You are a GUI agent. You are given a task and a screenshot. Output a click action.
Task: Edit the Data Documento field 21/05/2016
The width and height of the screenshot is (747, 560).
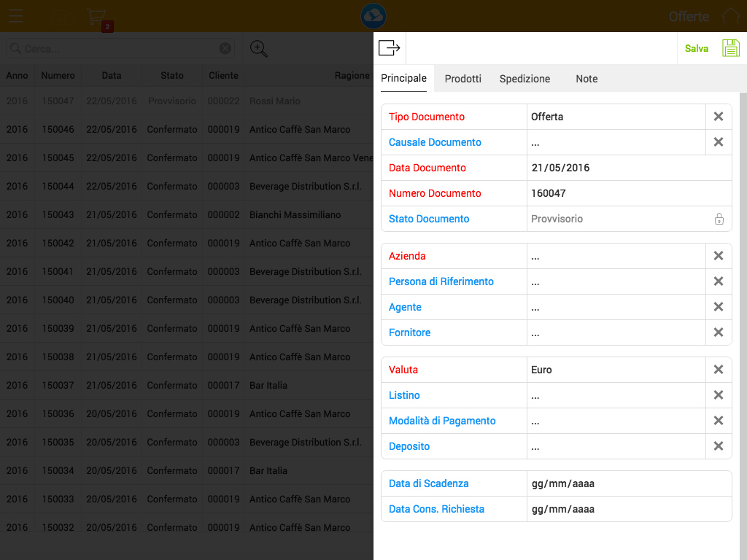pos(629,168)
